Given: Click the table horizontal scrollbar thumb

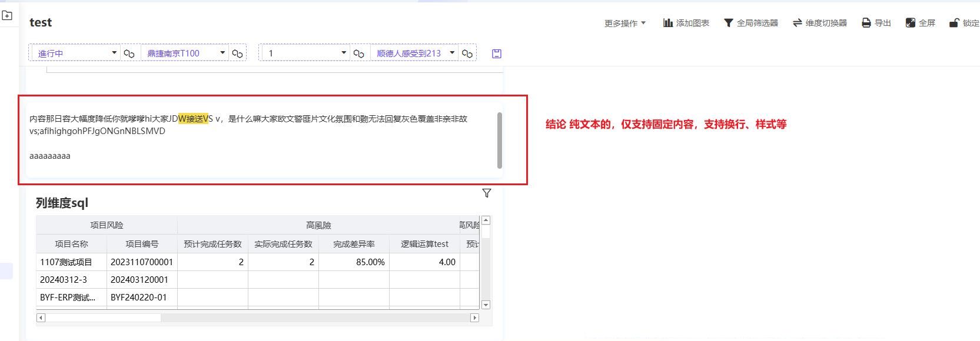Looking at the screenshot, I should click(x=103, y=317).
